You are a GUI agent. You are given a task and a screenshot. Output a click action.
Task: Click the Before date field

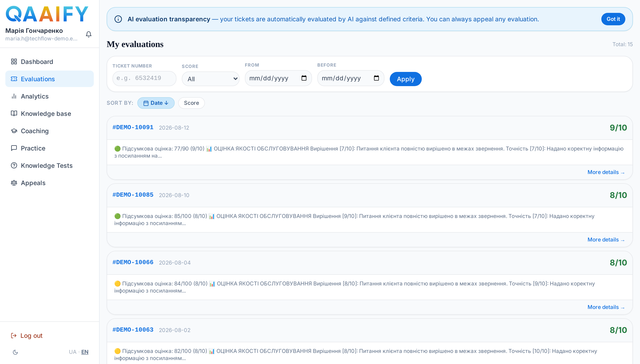(x=351, y=78)
